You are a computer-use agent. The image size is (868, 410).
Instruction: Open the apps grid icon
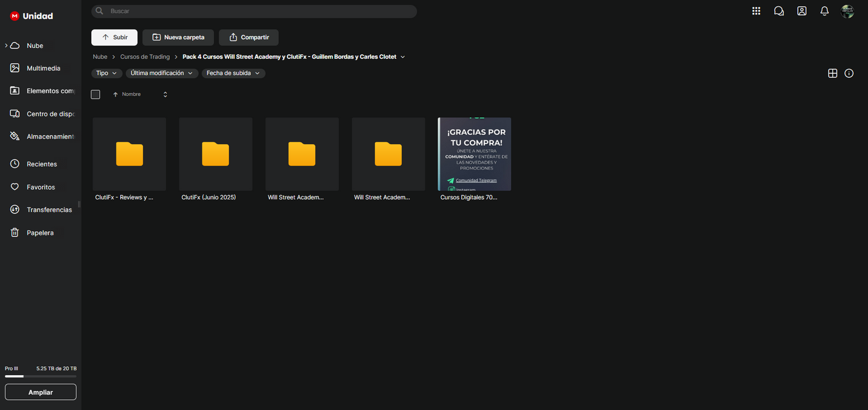click(756, 11)
